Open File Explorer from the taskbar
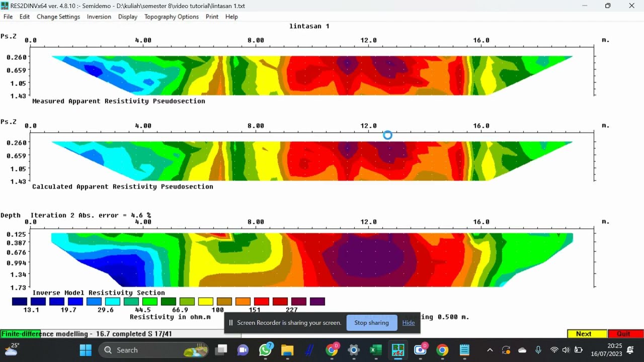644x362 pixels. [x=287, y=350]
